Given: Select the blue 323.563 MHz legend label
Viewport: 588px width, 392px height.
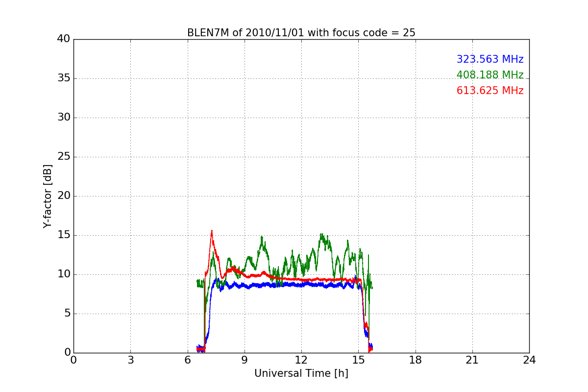Looking at the screenshot, I should tap(490, 59).
